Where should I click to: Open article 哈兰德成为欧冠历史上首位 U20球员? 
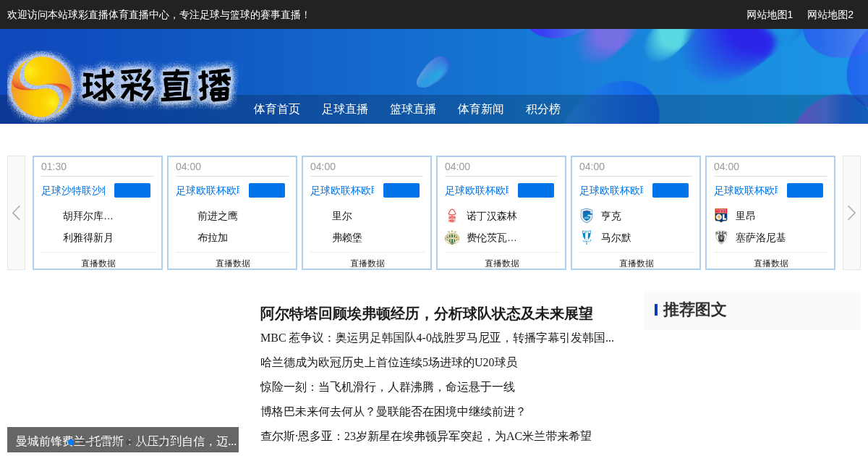389,363
